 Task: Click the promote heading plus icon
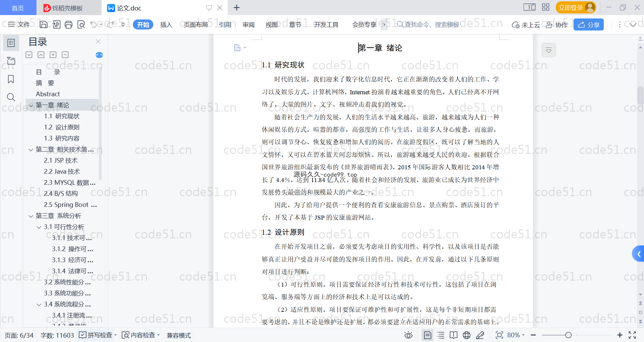53,55
